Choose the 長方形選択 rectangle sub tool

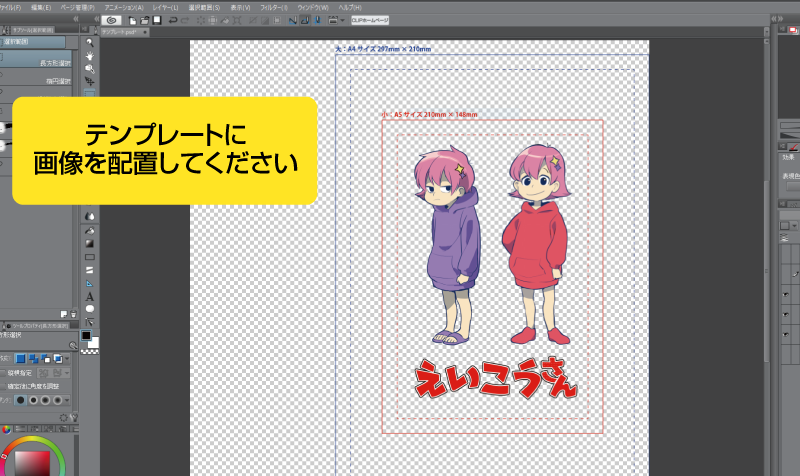(36, 60)
